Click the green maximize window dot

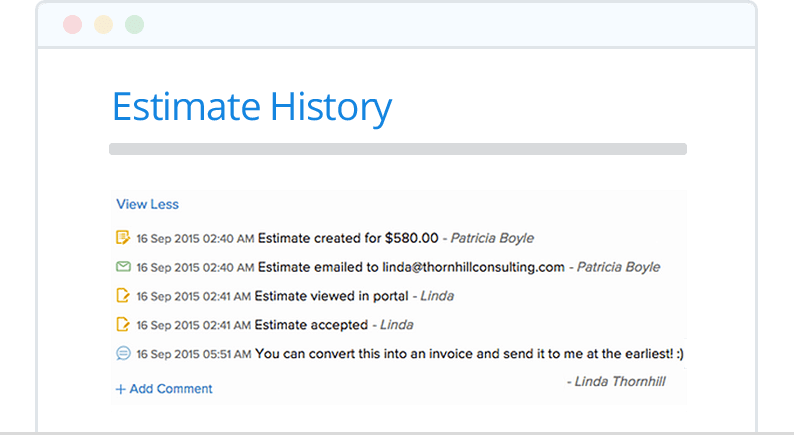click(x=134, y=25)
